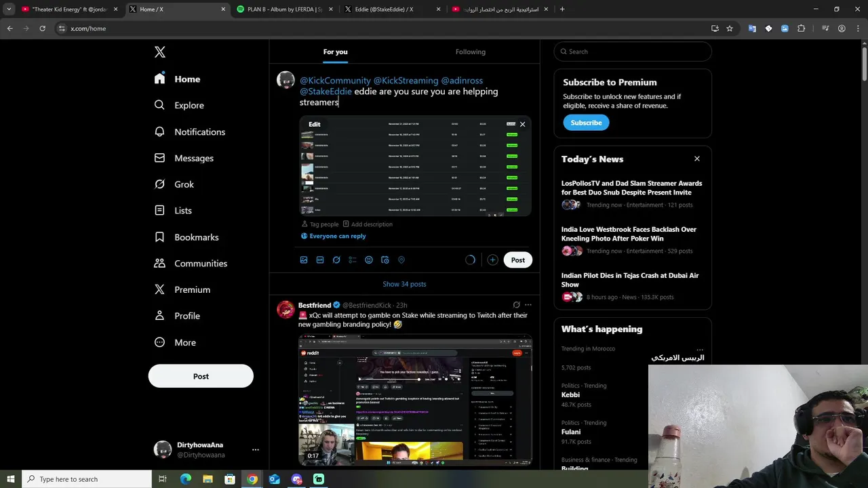Open Premium from the sidebar
Image resolution: width=868 pixels, height=488 pixels.
tap(182, 289)
